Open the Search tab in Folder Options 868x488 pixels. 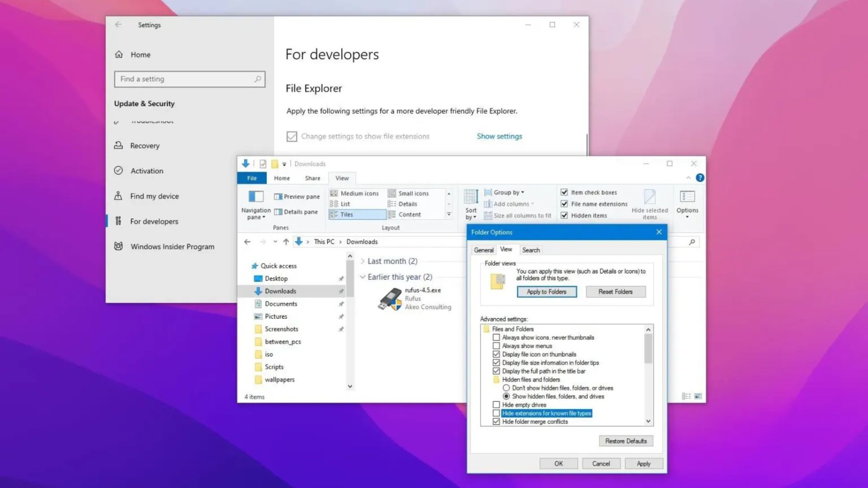(531, 249)
